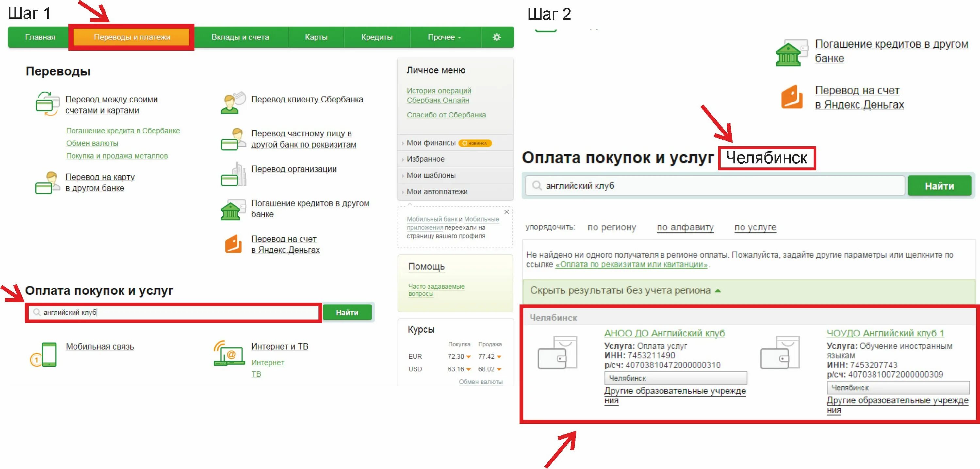This screenshot has height=469, width=980.
Task: Expand Избранное in personal menu
Action: 455,159
